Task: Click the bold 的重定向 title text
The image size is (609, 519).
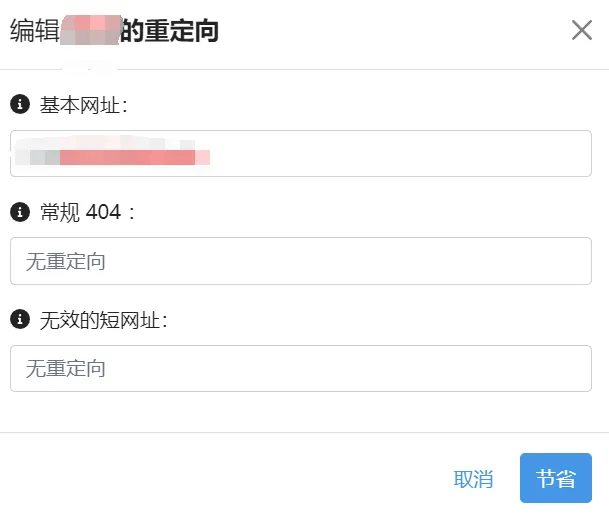Action: click(x=169, y=31)
